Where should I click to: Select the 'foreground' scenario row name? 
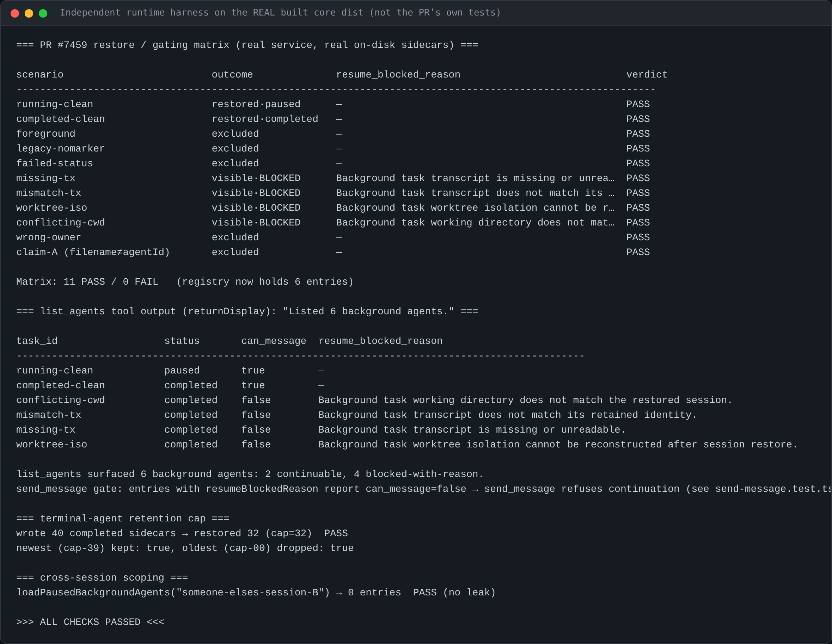point(46,134)
